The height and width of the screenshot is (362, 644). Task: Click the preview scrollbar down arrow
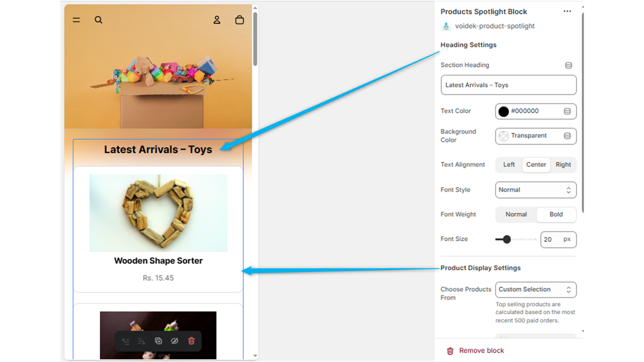click(x=255, y=356)
